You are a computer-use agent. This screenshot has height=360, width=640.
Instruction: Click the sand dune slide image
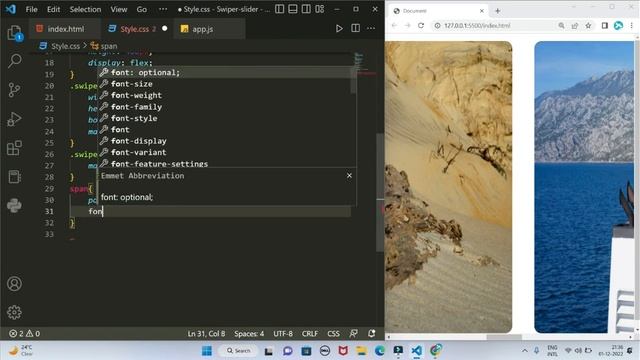click(x=449, y=187)
